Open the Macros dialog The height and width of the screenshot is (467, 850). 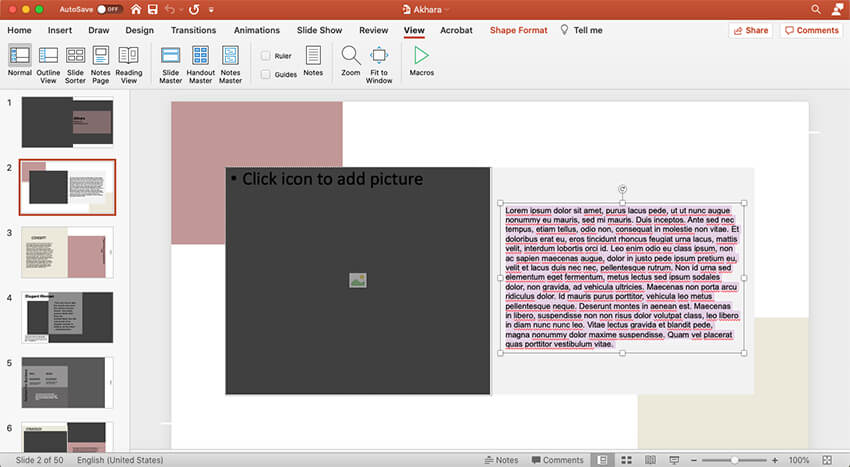coord(421,60)
